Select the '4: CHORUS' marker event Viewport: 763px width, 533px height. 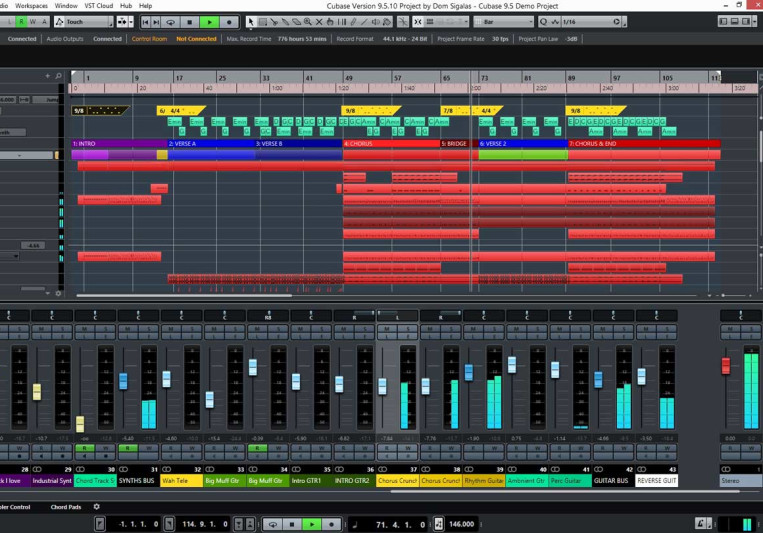391,144
